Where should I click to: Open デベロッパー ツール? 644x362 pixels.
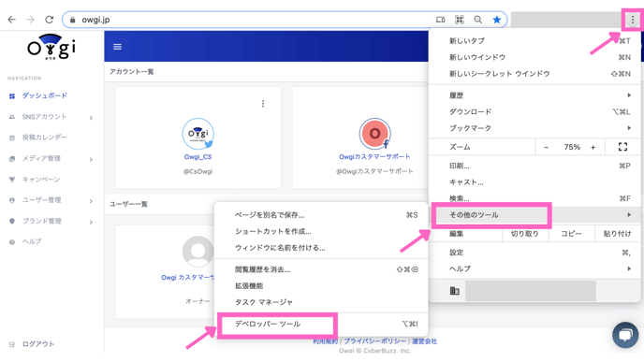[321, 325]
